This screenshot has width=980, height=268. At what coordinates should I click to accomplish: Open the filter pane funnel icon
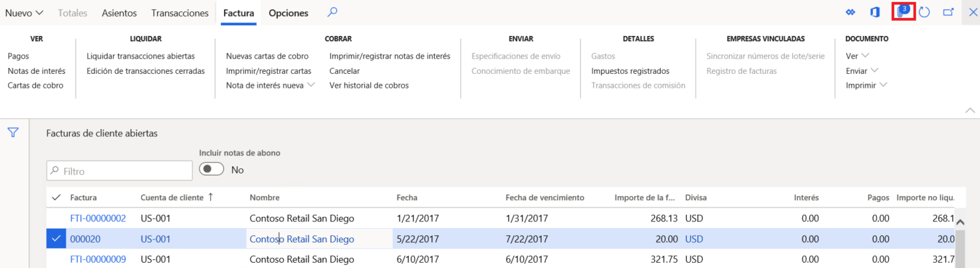pos(13,132)
